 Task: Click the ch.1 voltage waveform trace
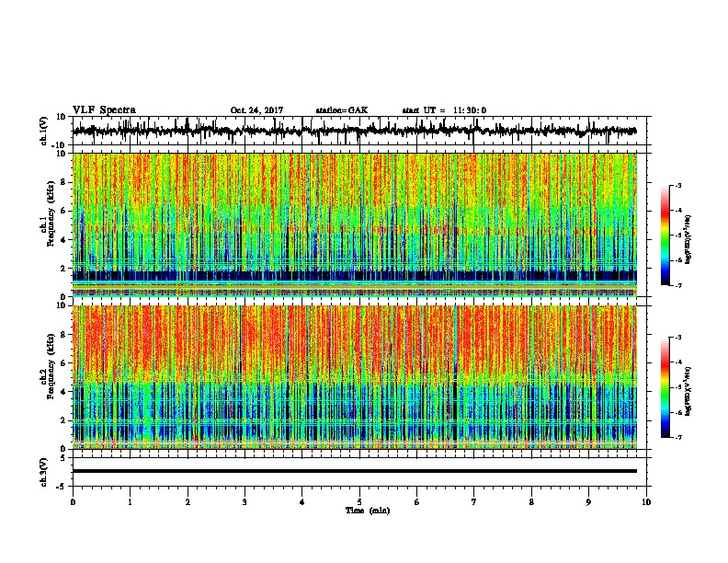[x=354, y=131]
